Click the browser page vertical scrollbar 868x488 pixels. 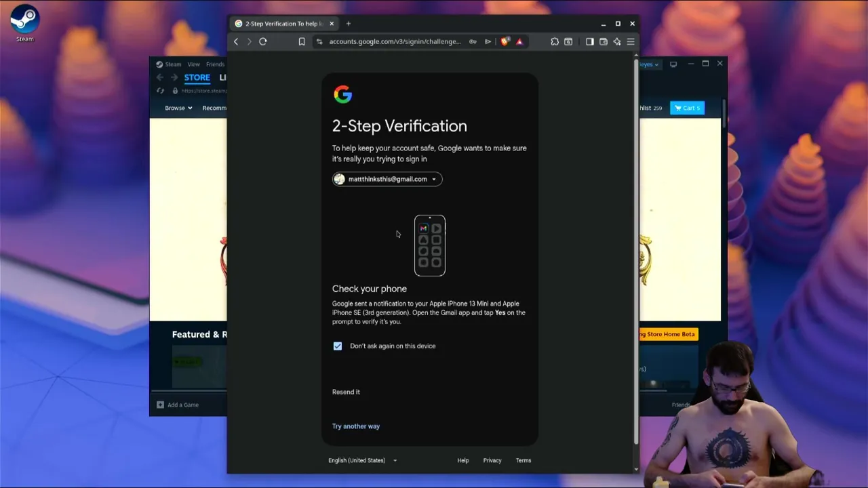click(636, 251)
